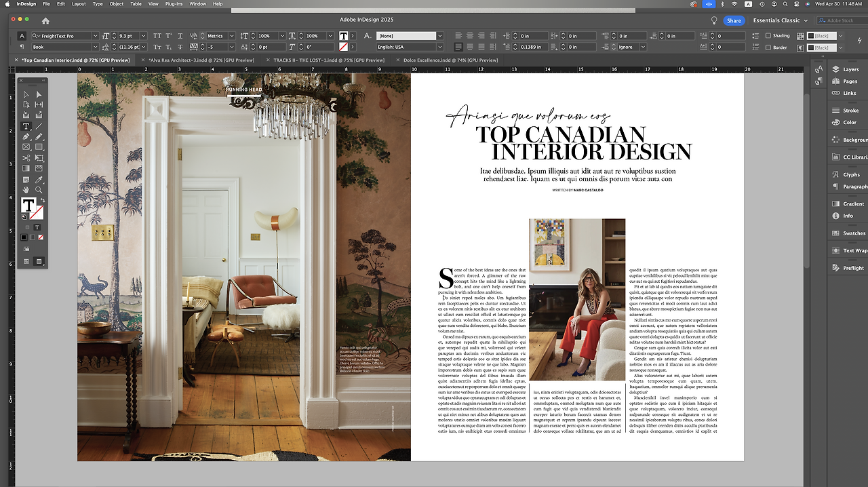Activate the Zoom tool magnifier
868x487 pixels.
click(39, 190)
